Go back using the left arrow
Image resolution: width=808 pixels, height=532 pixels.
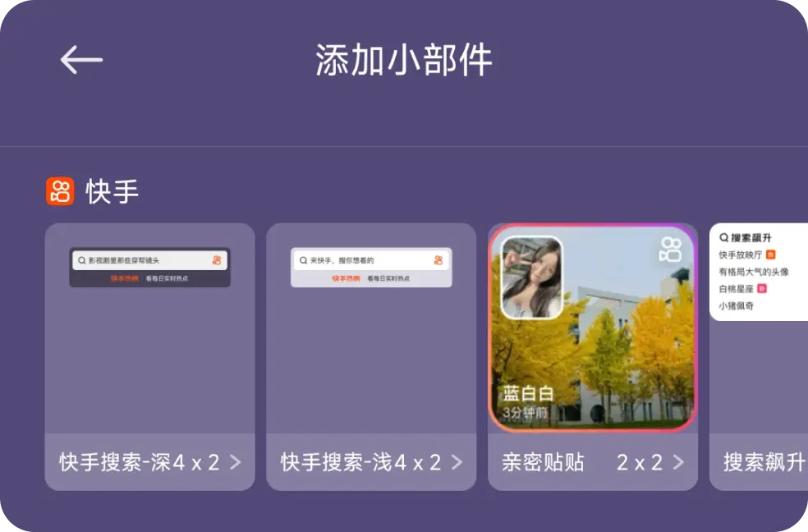tap(81, 60)
